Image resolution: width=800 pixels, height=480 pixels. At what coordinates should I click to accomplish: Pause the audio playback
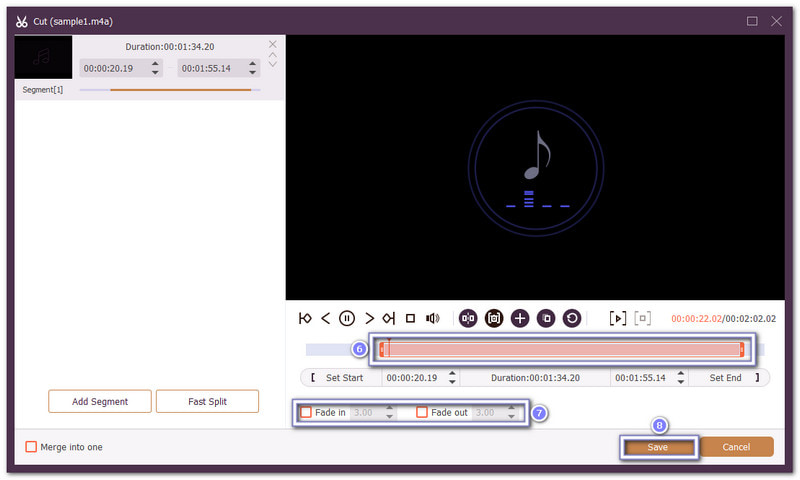click(x=347, y=318)
